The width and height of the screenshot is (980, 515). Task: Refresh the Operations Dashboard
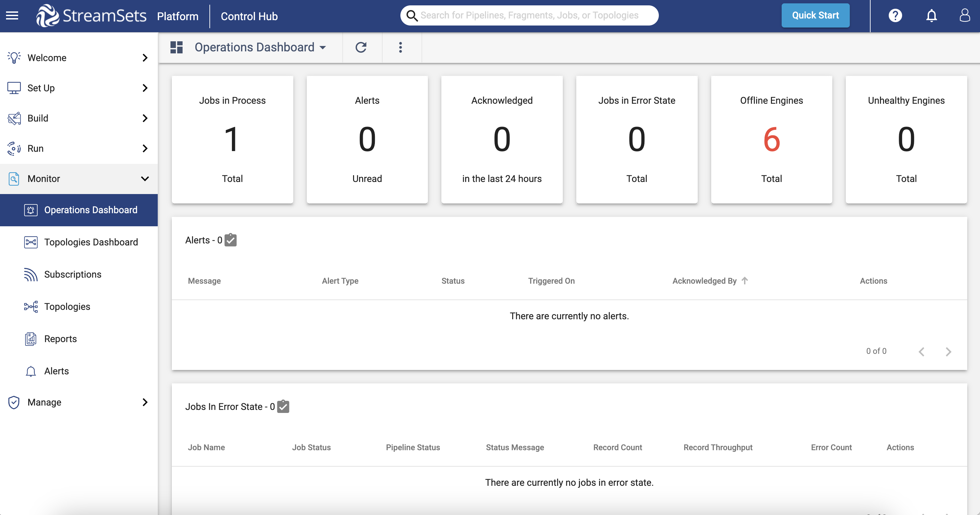361,47
